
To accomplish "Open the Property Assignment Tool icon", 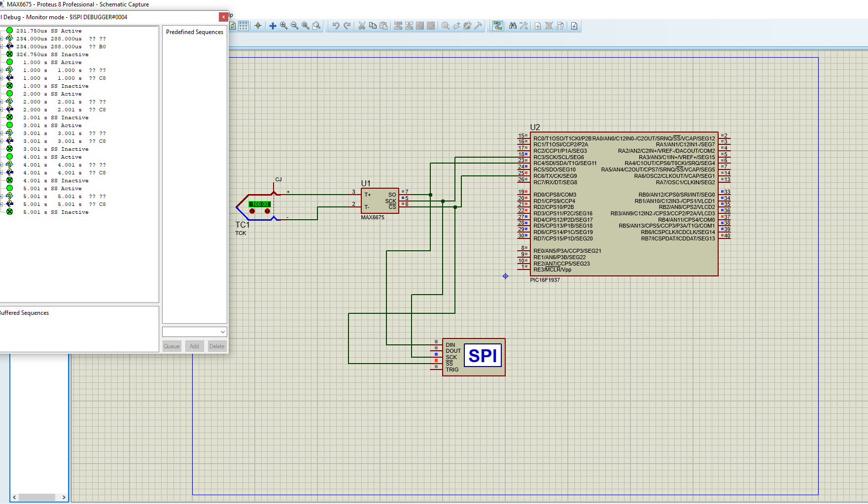I will pyautogui.click(x=523, y=26).
